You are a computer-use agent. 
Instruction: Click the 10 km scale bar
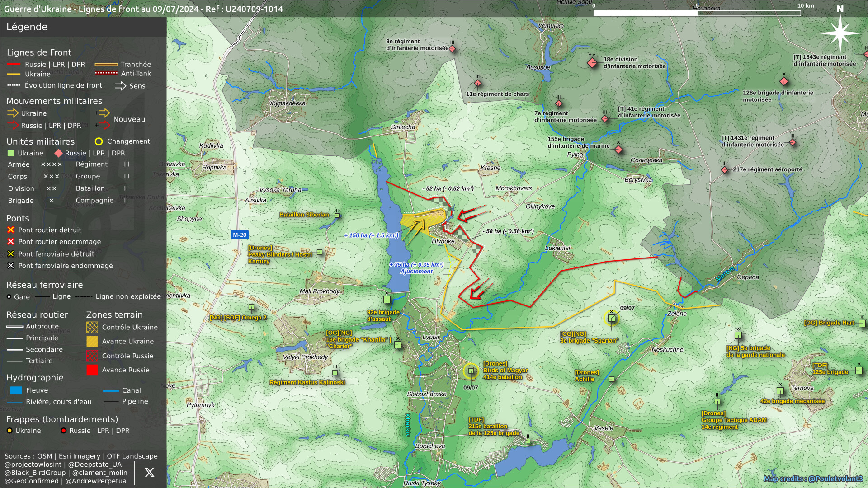coord(697,13)
